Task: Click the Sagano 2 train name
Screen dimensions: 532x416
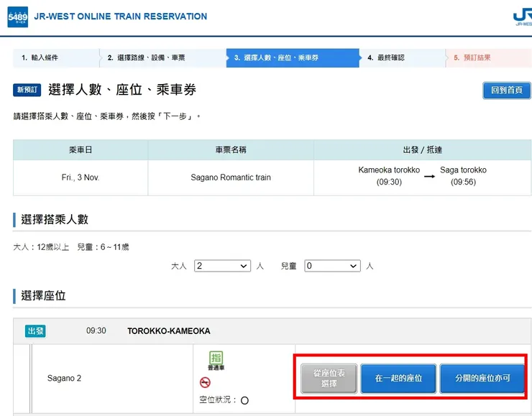Action: coord(64,378)
